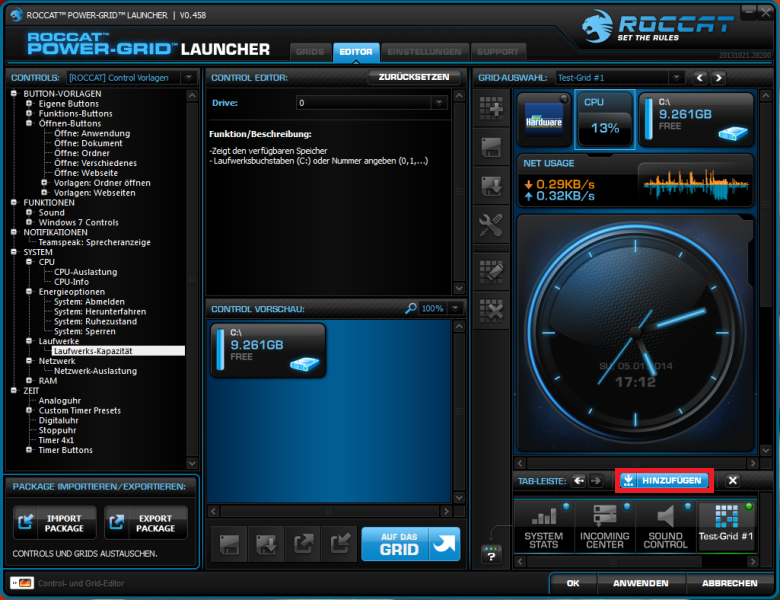Click the Import Package button

(55, 523)
